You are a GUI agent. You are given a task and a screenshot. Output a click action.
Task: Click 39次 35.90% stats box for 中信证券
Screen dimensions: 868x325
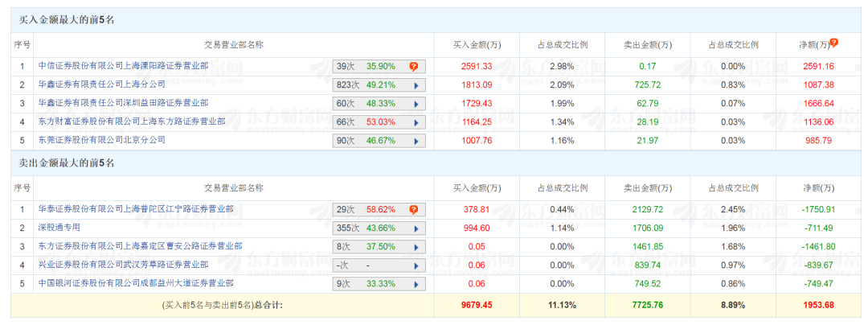pos(379,67)
